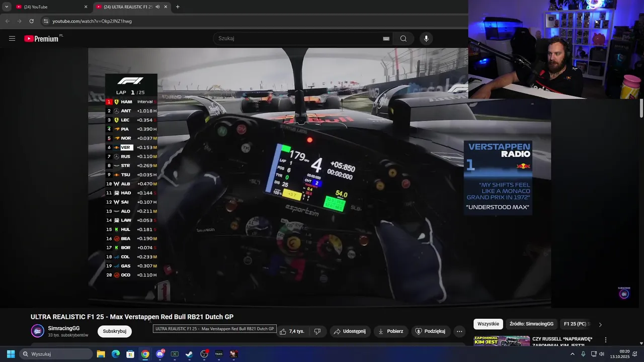Open volume control in system tray
Image resolution: width=644 pixels, height=362 pixels.
(602, 354)
